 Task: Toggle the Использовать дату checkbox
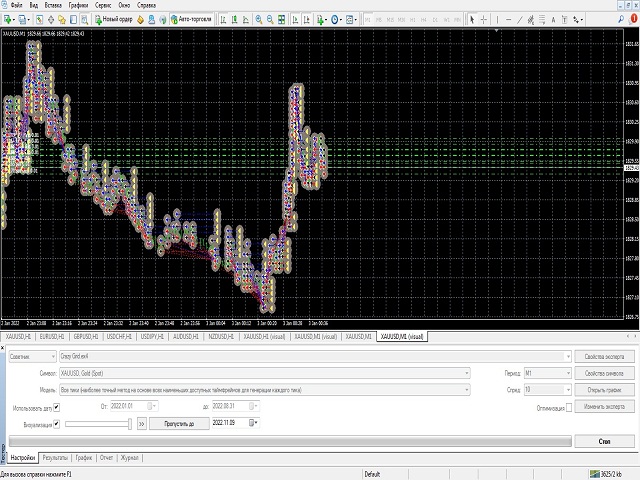pyautogui.click(x=57, y=407)
